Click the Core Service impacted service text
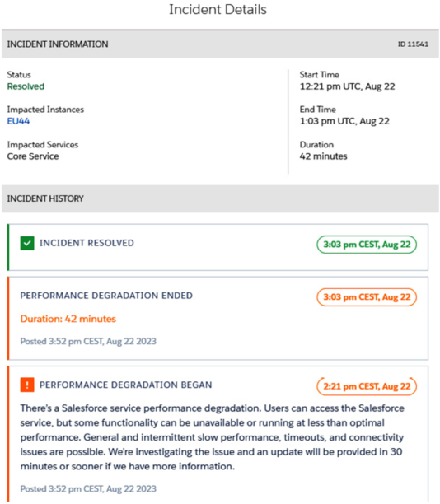Screen dimensions: 440x504 (33, 156)
